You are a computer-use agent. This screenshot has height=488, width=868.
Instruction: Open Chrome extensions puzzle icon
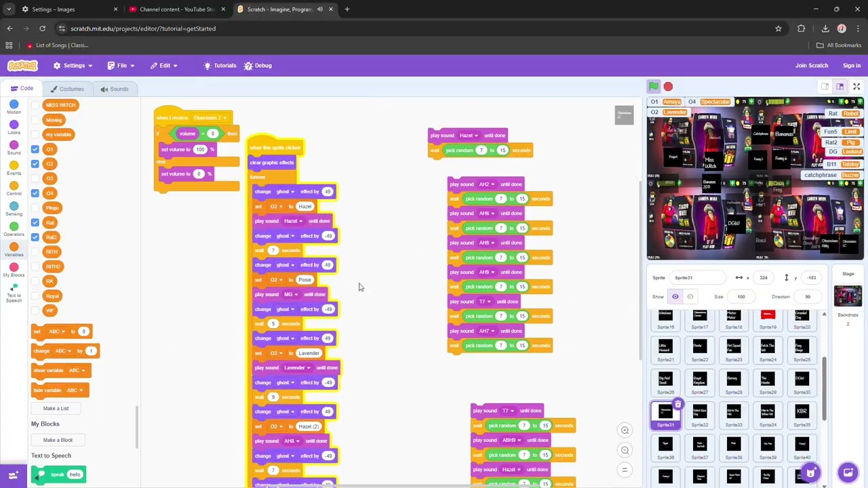pyautogui.click(x=802, y=28)
